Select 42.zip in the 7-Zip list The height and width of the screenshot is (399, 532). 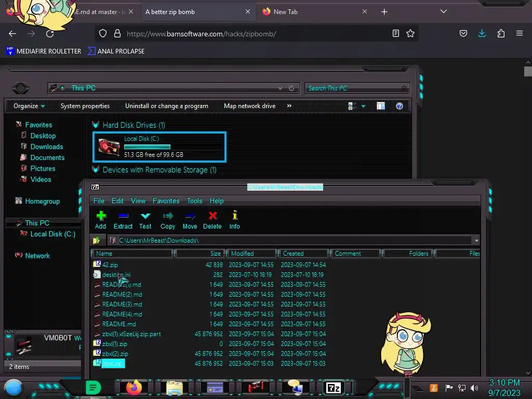(x=110, y=265)
